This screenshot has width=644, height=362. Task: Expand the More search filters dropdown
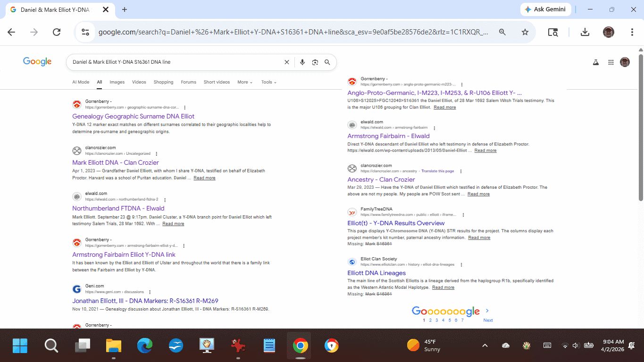pyautogui.click(x=245, y=82)
